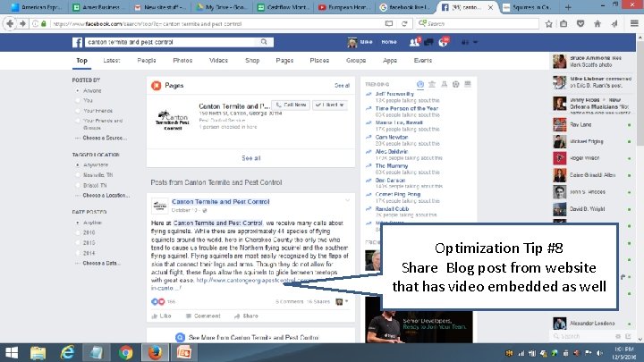Click the Pocket shield icon in toolbar

click(580, 24)
